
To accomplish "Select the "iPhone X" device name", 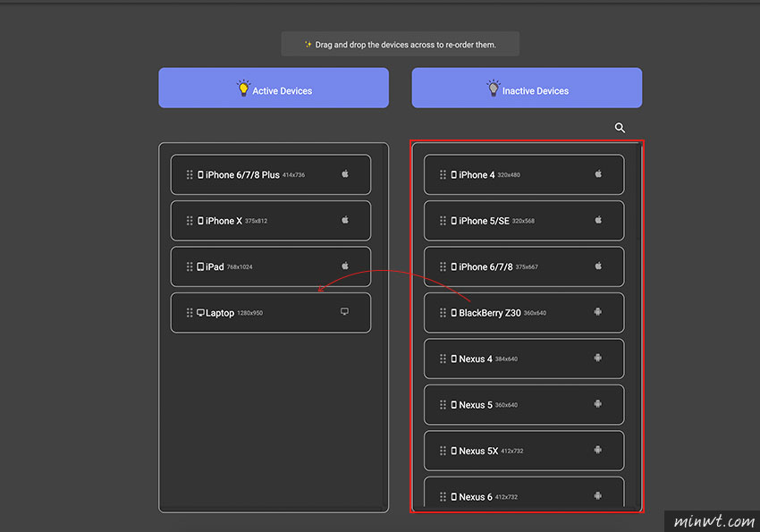I will [224, 221].
